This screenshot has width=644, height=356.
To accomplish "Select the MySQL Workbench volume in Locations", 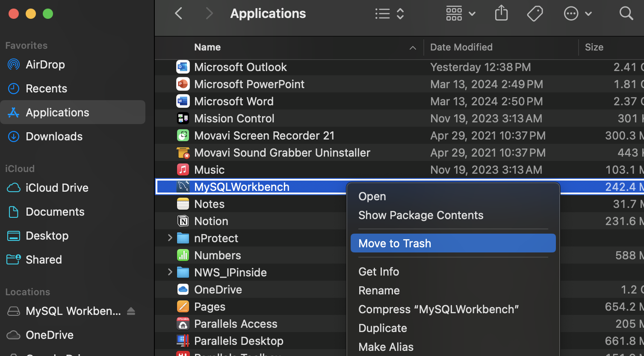I will click(64, 311).
